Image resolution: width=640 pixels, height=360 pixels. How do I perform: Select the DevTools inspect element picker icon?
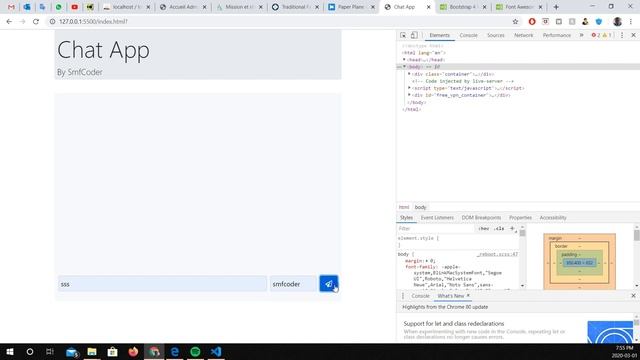click(x=403, y=36)
